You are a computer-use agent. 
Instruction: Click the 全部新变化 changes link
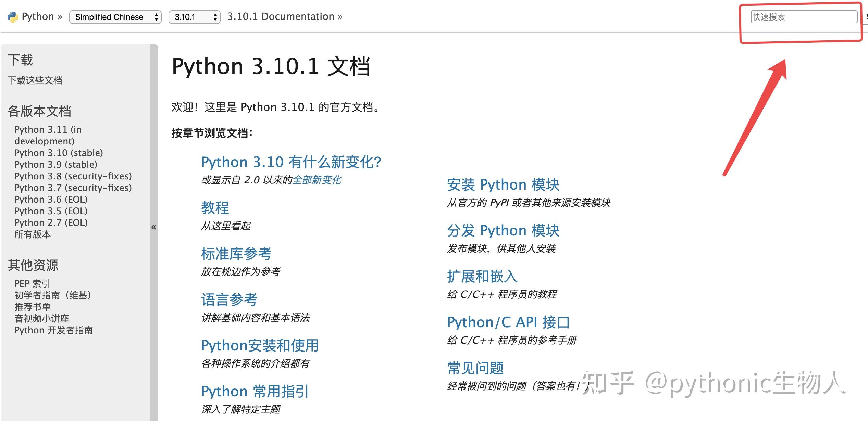pos(317,180)
